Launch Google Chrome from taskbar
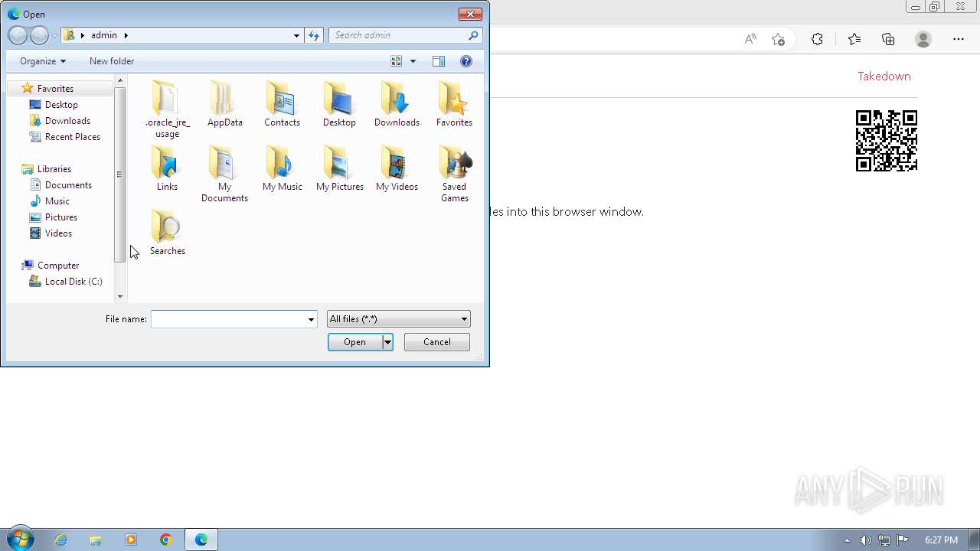 pos(166,540)
